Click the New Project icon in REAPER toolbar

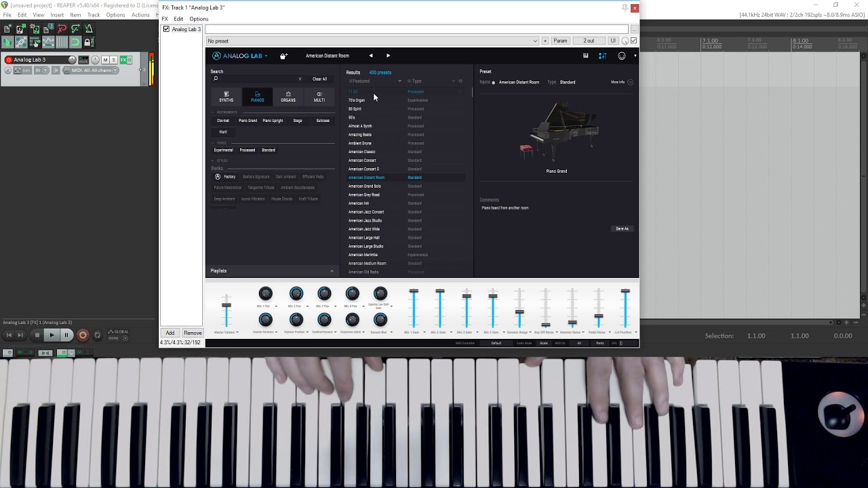pos(7,28)
